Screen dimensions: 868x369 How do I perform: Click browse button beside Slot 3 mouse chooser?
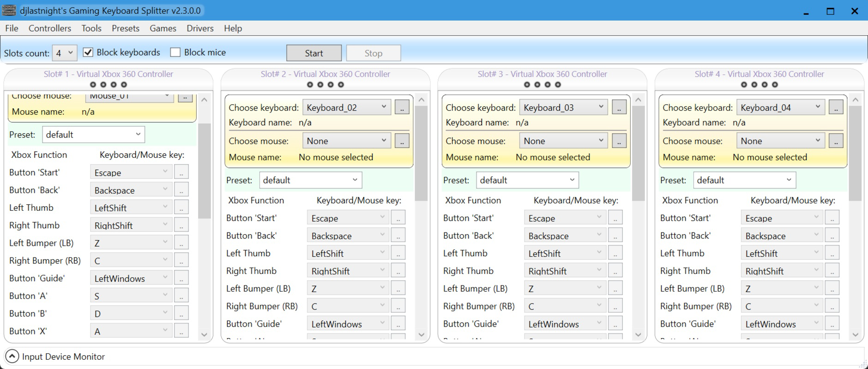pos(619,141)
